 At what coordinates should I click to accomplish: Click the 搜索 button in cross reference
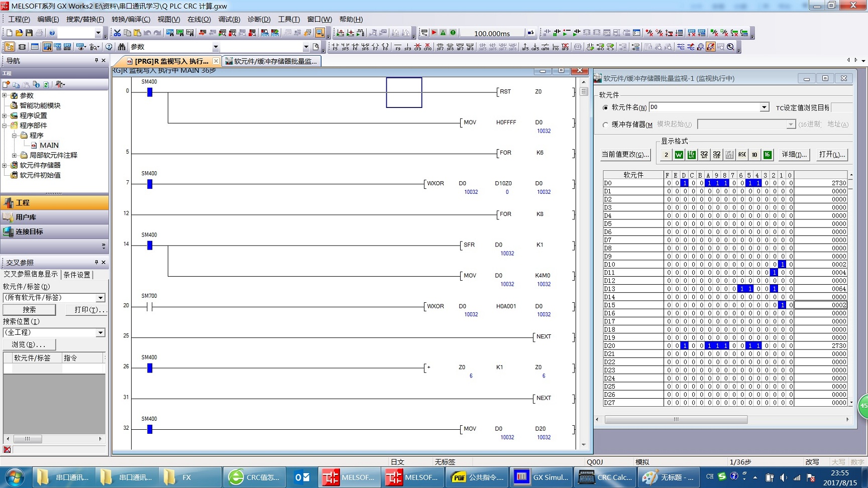pos(29,310)
